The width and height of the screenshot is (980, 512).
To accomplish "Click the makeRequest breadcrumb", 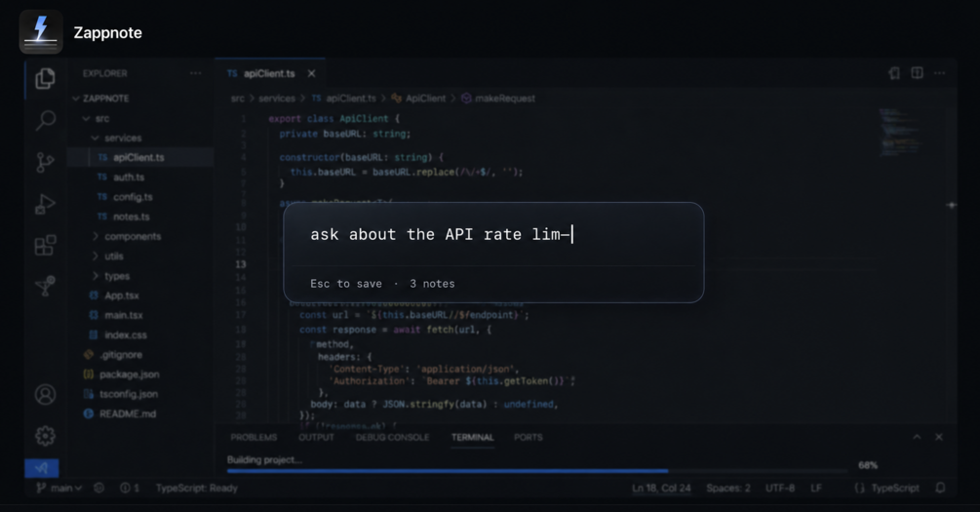I will coord(498,98).
